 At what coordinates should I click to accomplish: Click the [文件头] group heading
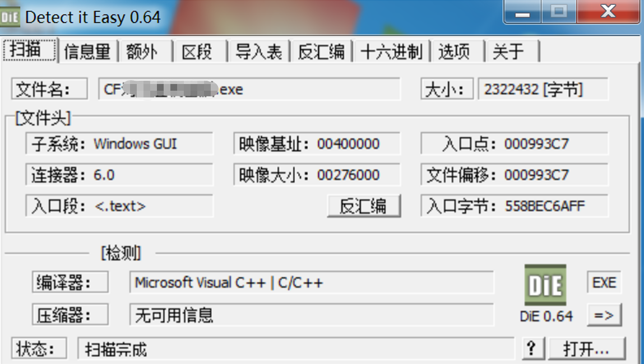(x=43, y=118)
